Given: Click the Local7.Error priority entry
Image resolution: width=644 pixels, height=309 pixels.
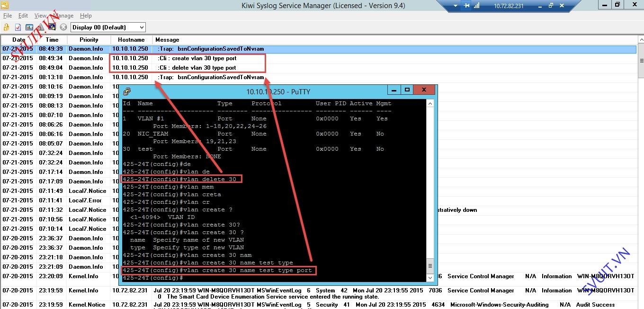Looking at the screenshot, I should point(85,200).
